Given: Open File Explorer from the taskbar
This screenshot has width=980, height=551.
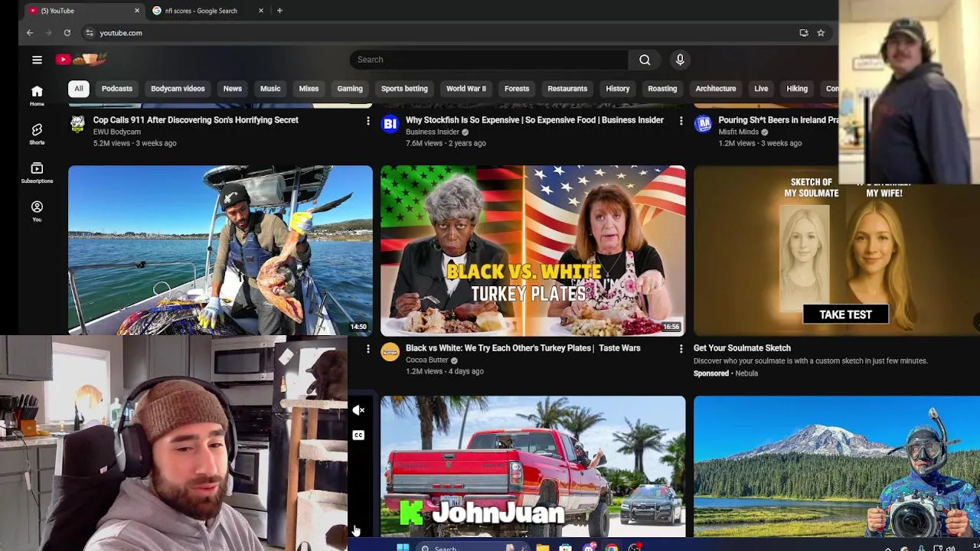Looking at the screenshot, I should coord(542,547).
